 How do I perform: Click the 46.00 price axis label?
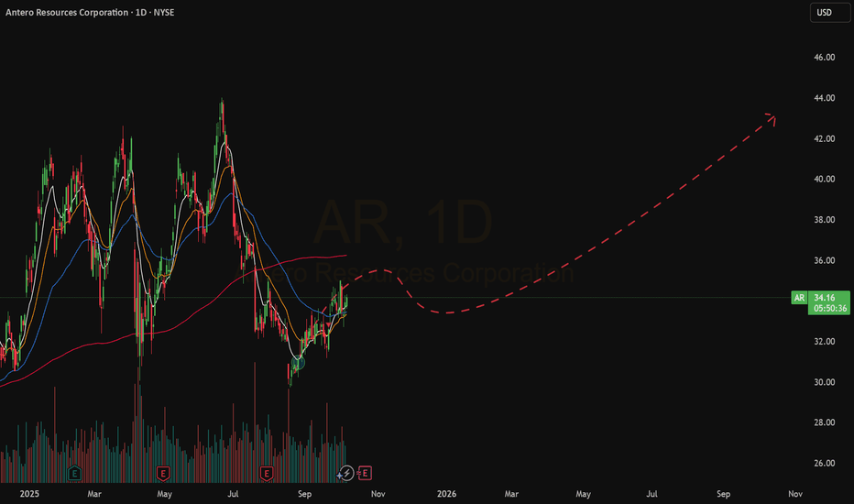(x=824, y=57)
